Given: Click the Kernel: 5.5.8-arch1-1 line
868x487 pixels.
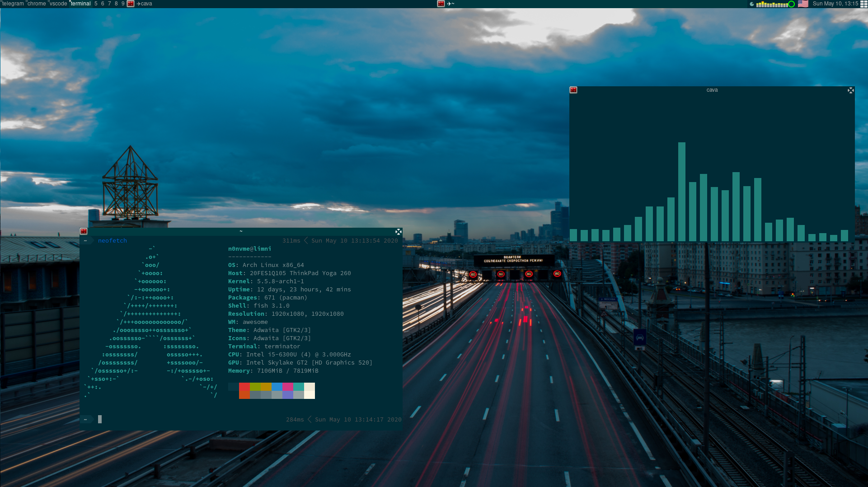Looking at the screenshot, I should pos(266,281).
